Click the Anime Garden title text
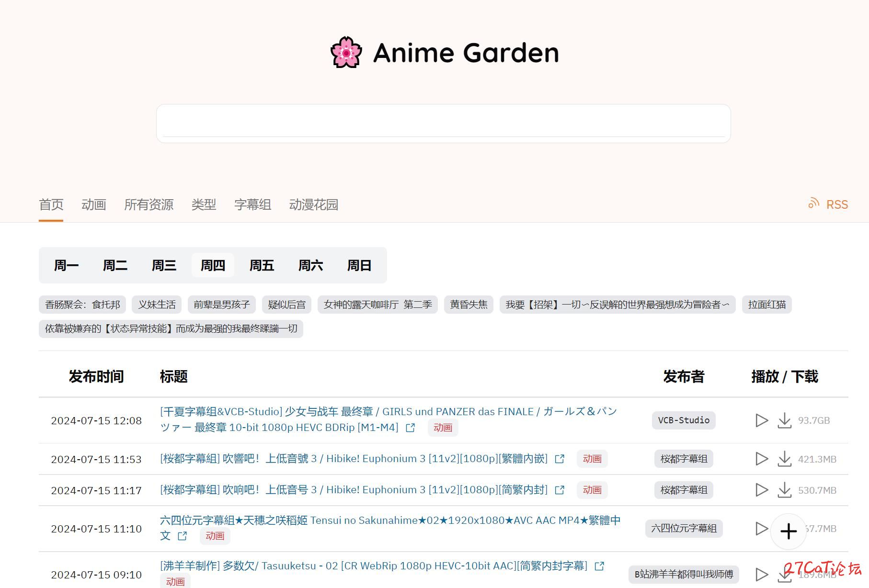The height and width of the screenshot is (588, 869). pos(466,53)
